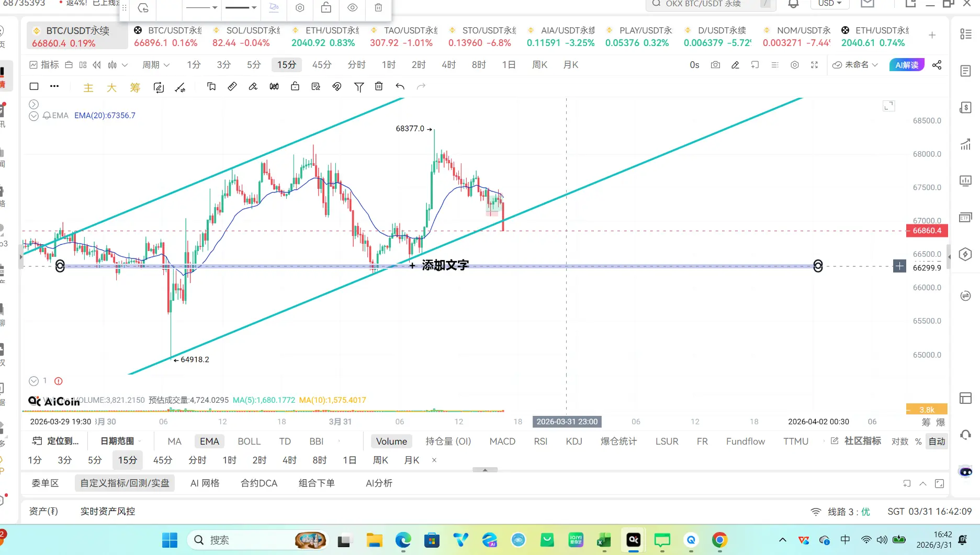Delete drawing via floating toolbar trash
This screenshot has width=980, height=555.
point(378,8)
